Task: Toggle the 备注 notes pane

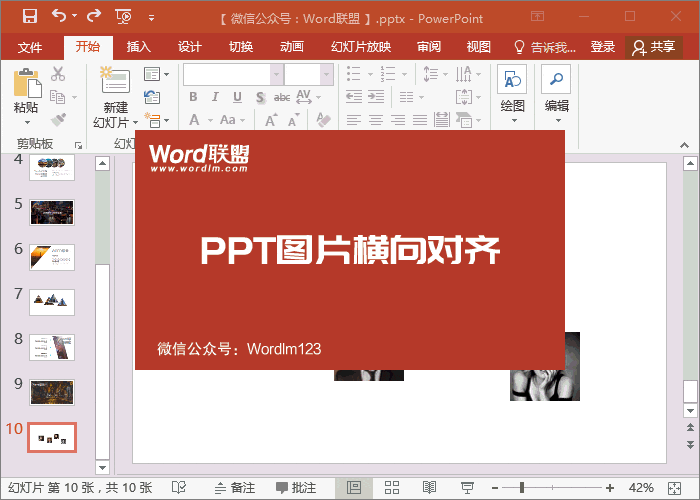Action: [235, 488]
